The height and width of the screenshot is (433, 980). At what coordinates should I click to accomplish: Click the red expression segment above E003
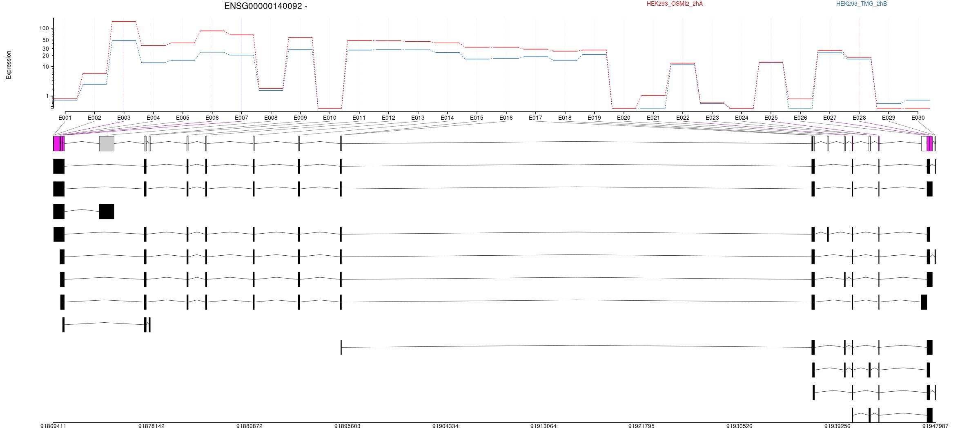tap(124, 21)
